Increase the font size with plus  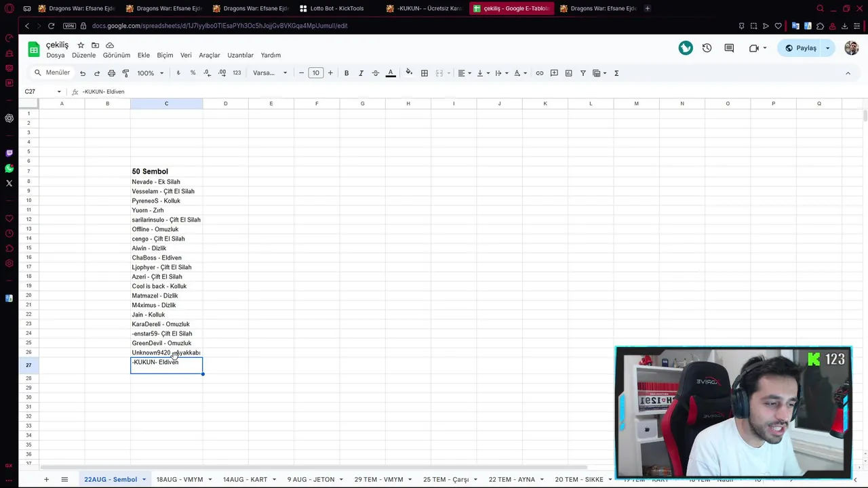point(330,73)
